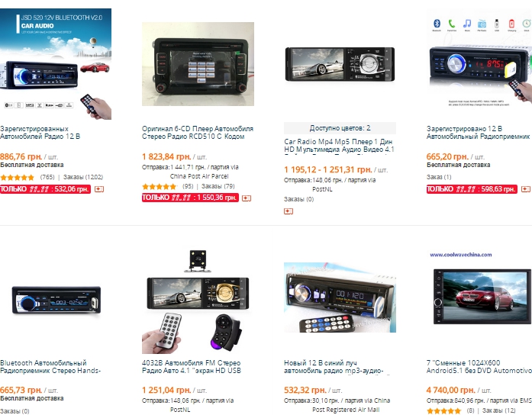Screen dimensions: 532x415
Task: Open RCD510 6-CD player product image
Action: pyautogui.click(x=198, y=64)
